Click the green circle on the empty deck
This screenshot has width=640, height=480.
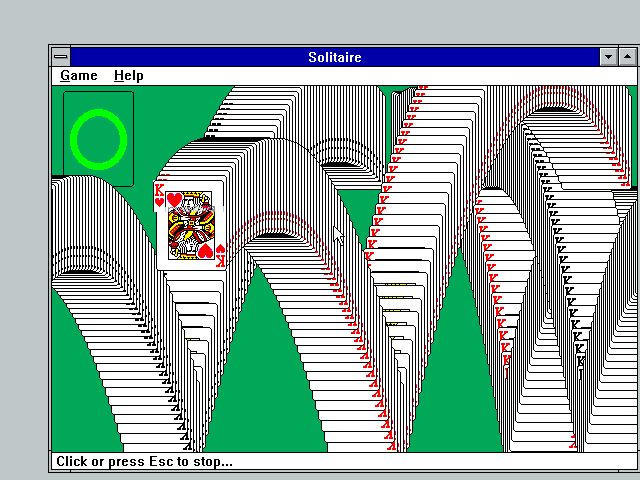click(98, 140)
